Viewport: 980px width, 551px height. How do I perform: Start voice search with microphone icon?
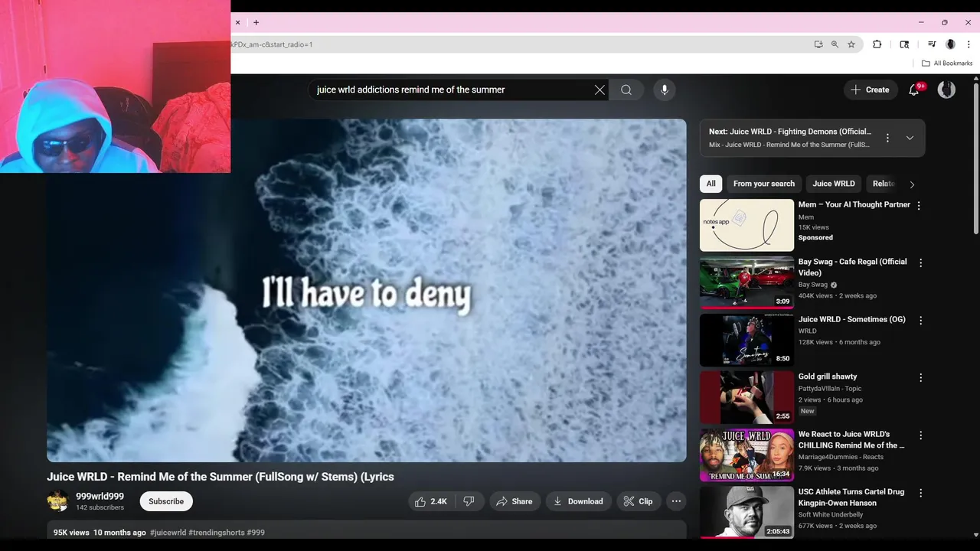click(665, 90)
